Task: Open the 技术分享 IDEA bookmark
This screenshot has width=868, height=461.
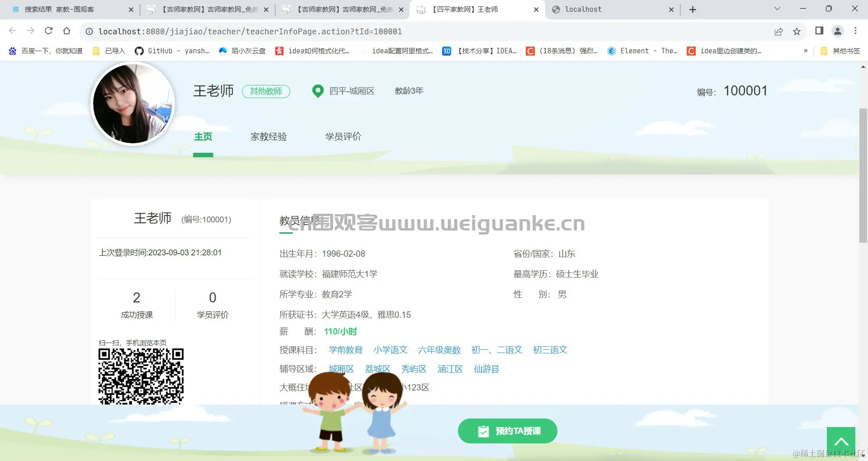Action: click(480, 51)
